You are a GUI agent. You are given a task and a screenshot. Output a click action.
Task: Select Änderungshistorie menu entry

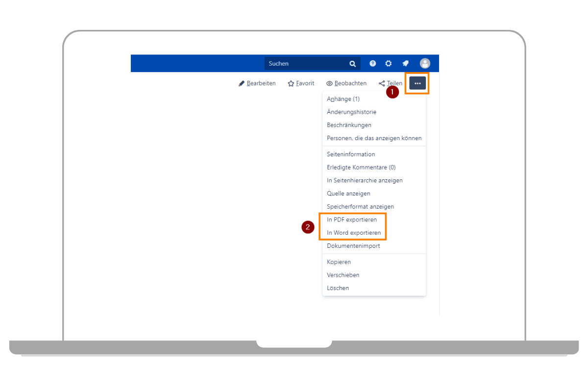click(351, 112)
